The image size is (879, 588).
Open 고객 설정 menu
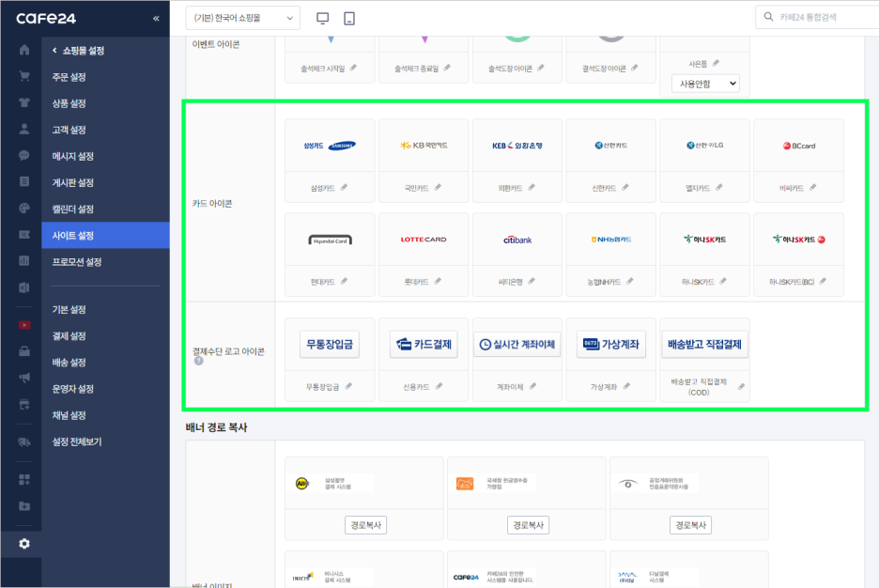(x=69, y=130)
